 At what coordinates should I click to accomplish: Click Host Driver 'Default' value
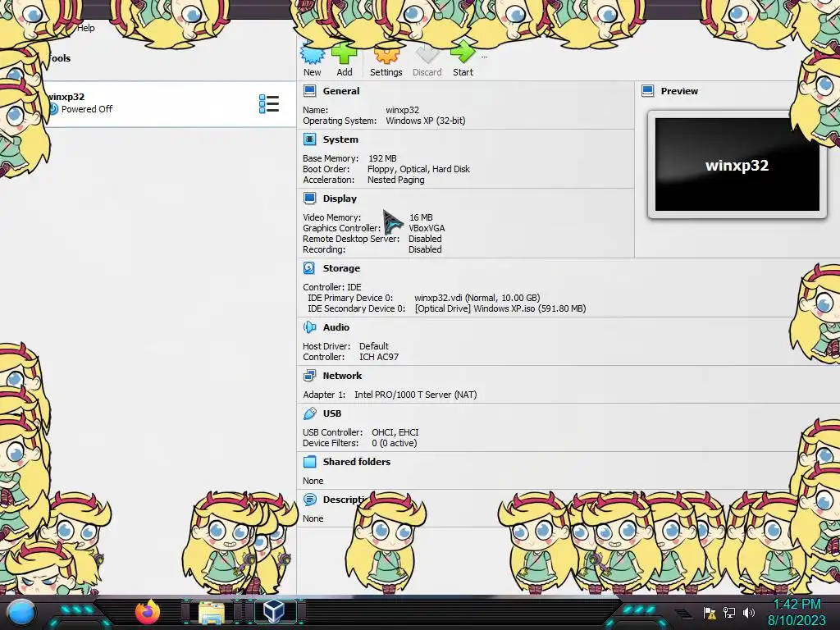point(374,346)
